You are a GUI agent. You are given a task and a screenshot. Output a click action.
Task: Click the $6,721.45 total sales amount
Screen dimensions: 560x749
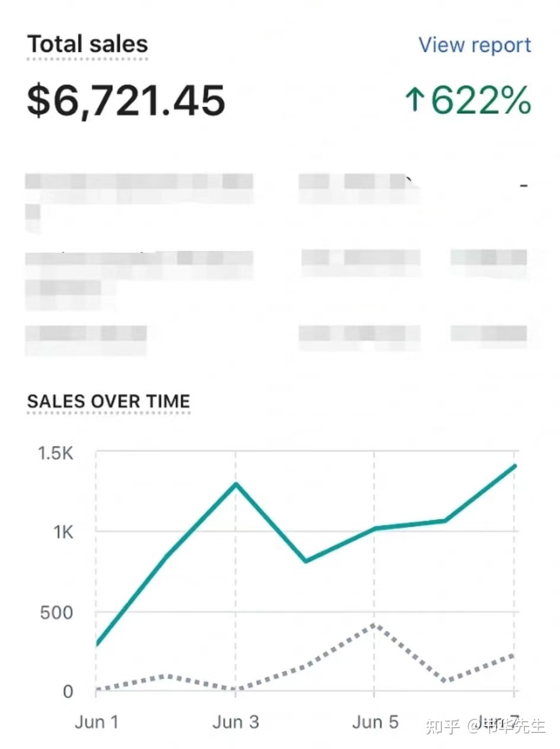click(x=126, y=100)
